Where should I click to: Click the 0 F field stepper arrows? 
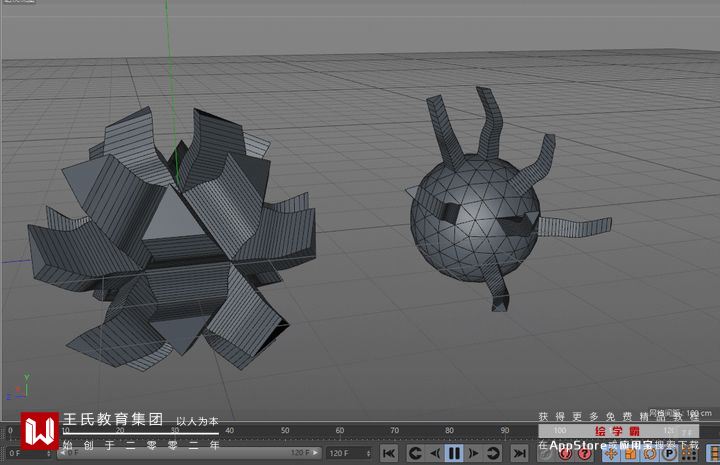click(48, 453)
